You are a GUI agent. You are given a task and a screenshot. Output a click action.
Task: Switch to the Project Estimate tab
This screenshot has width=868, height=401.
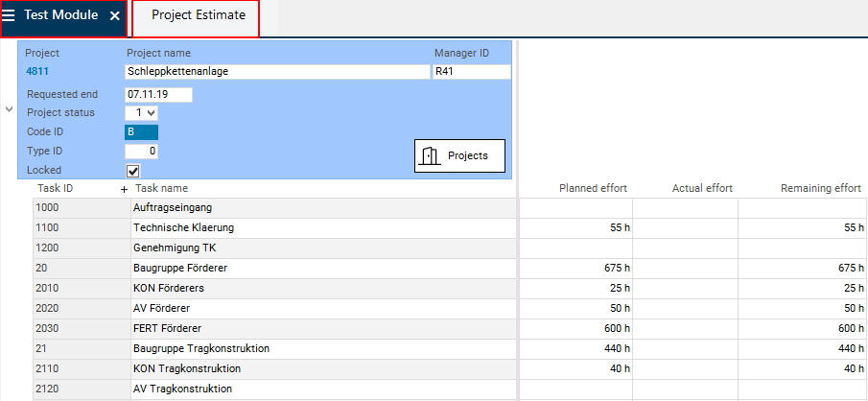[198, 16]
